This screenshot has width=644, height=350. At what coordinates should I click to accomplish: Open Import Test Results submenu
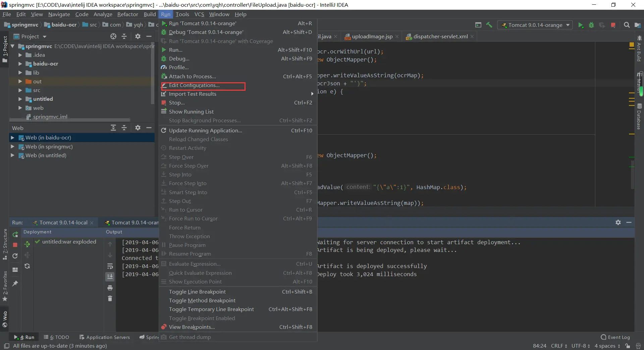coord(238,94)
